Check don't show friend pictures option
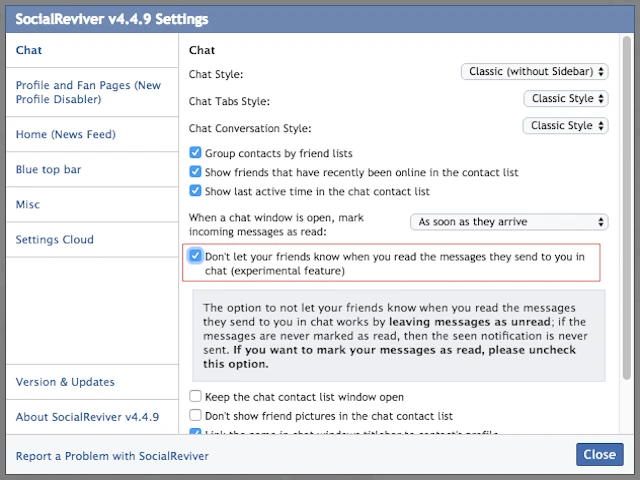This screenshot has height=480, width=640. [196, 415]
